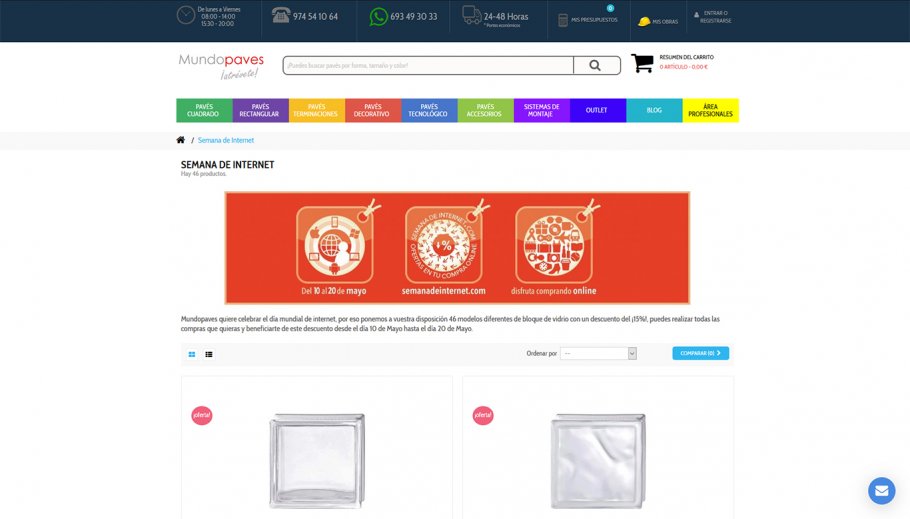Select Pavés Decorativo menu tab
This screenshot has width=910, height=519.
click(x=373, y=110)
